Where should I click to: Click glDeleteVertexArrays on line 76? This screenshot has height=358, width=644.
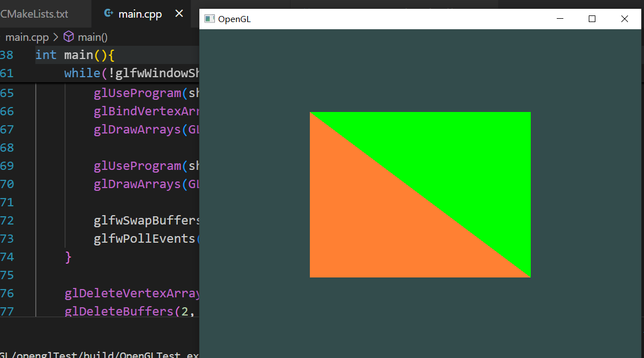pyautogui.click(x=131, y=293)
